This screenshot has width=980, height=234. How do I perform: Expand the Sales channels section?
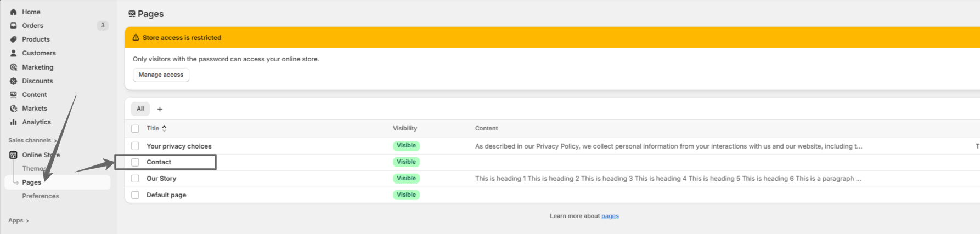[x=55, y=141]
